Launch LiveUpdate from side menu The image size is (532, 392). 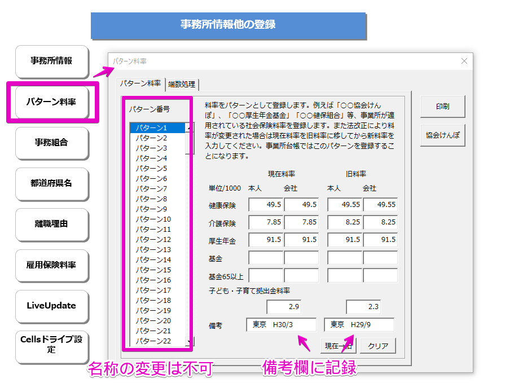click(52, 306)
